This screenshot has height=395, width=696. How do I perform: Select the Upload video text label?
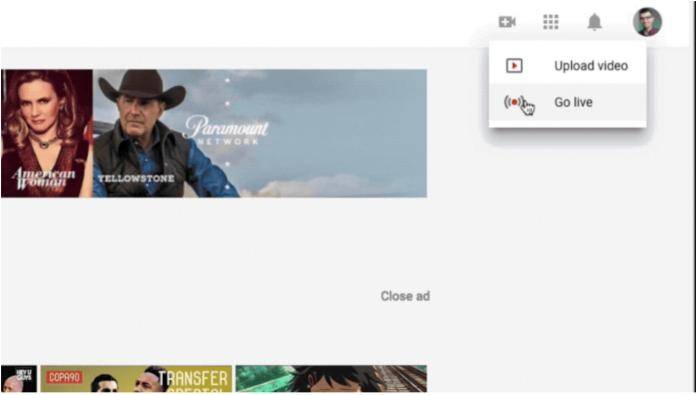tap(591, 66)
